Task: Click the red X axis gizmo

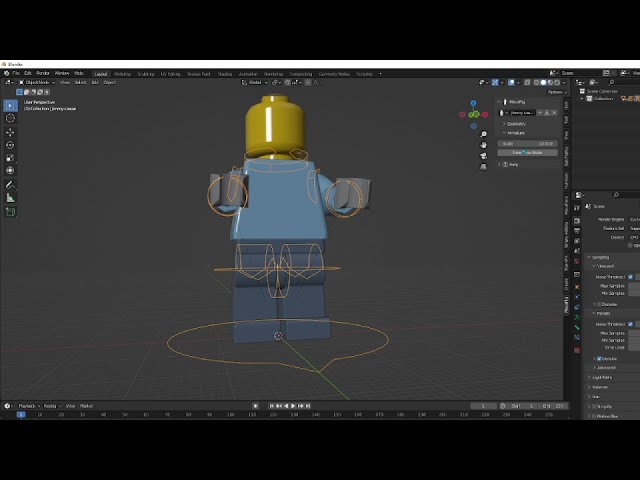Action: [485, 115]
